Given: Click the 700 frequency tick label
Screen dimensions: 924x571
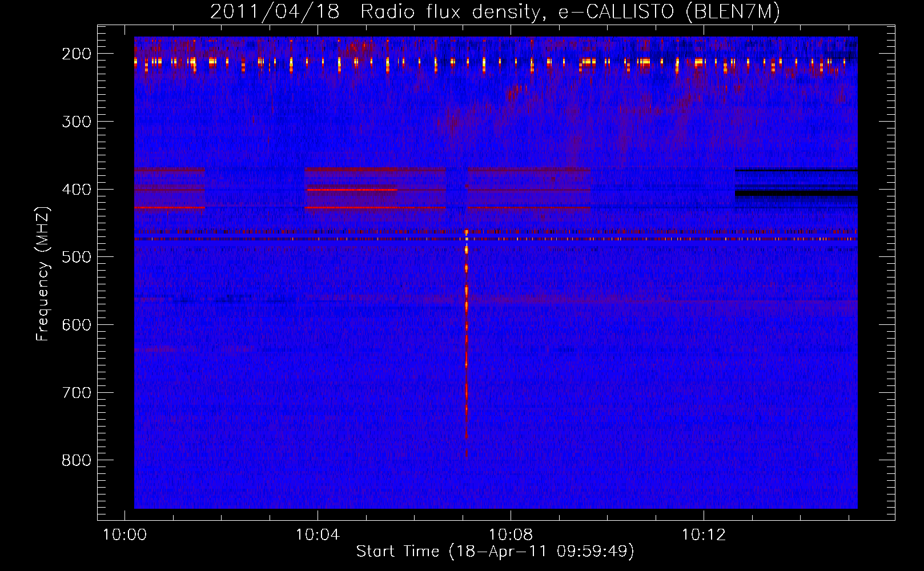Looking at the screenshot, I should [77, 393].
